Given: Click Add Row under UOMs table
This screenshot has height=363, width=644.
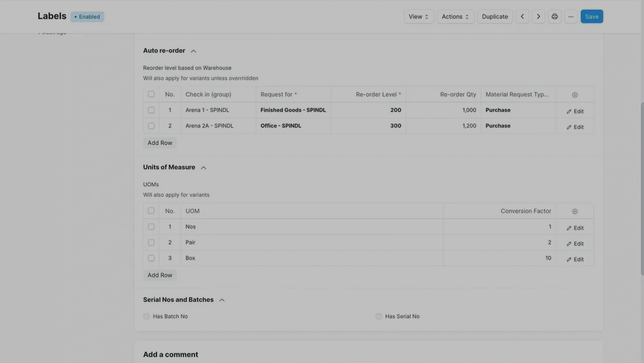Looking at the screenshot, I should pos(160,275).
